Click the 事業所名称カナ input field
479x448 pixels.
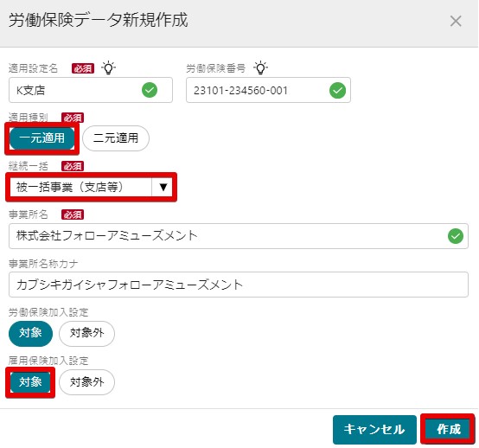click(x=239, y=285)
